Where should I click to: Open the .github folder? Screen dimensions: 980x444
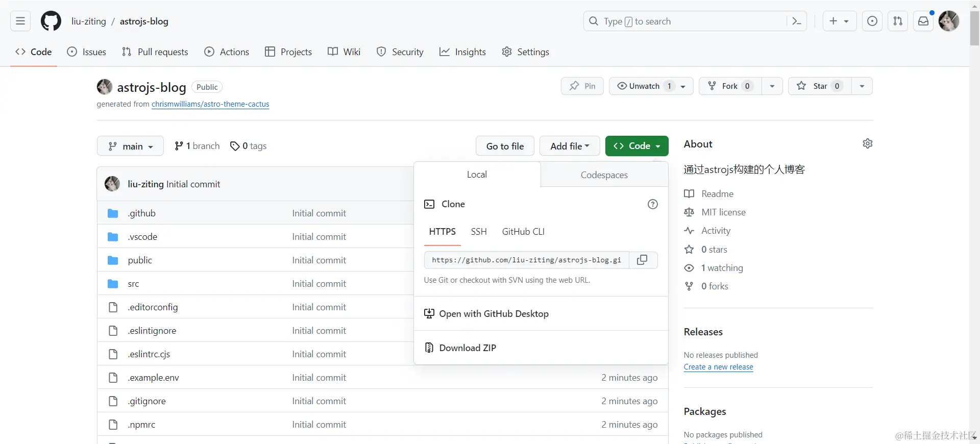(142, 213)
